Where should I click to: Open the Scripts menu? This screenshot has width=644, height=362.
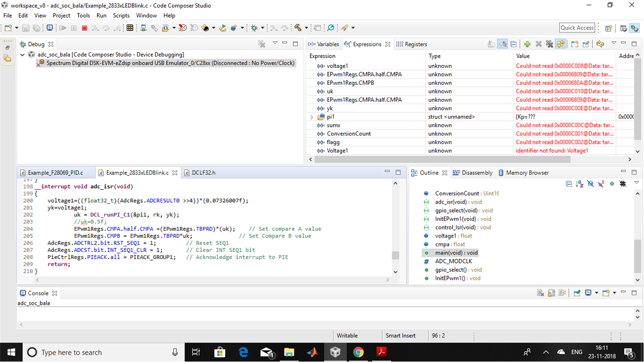pos(121,16)
